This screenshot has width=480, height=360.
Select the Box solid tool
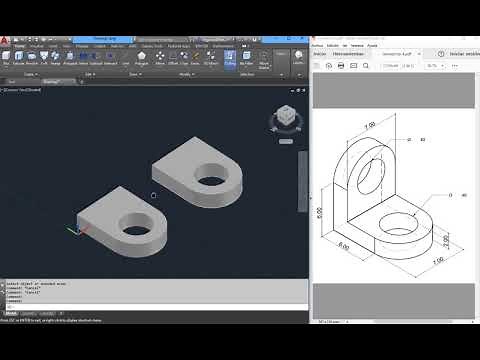pyautogui.click(x=6, y=57)
